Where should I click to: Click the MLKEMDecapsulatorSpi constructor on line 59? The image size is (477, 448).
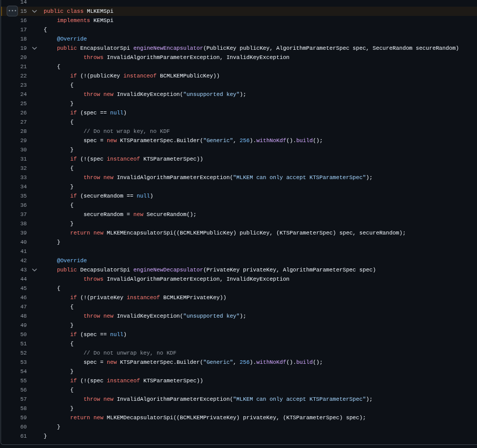pyautogui.click(x=140, y=418)
